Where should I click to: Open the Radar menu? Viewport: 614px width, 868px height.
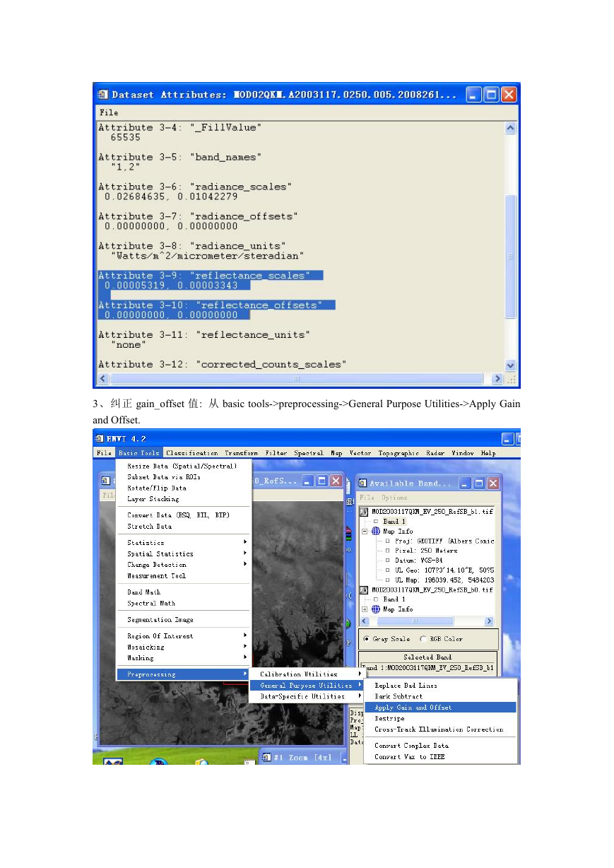click(436, 453)
